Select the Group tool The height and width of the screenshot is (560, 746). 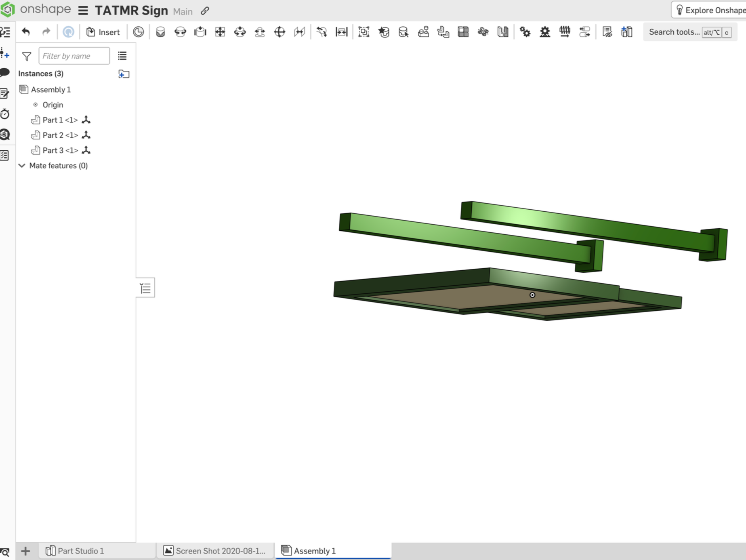click(364, 32)
